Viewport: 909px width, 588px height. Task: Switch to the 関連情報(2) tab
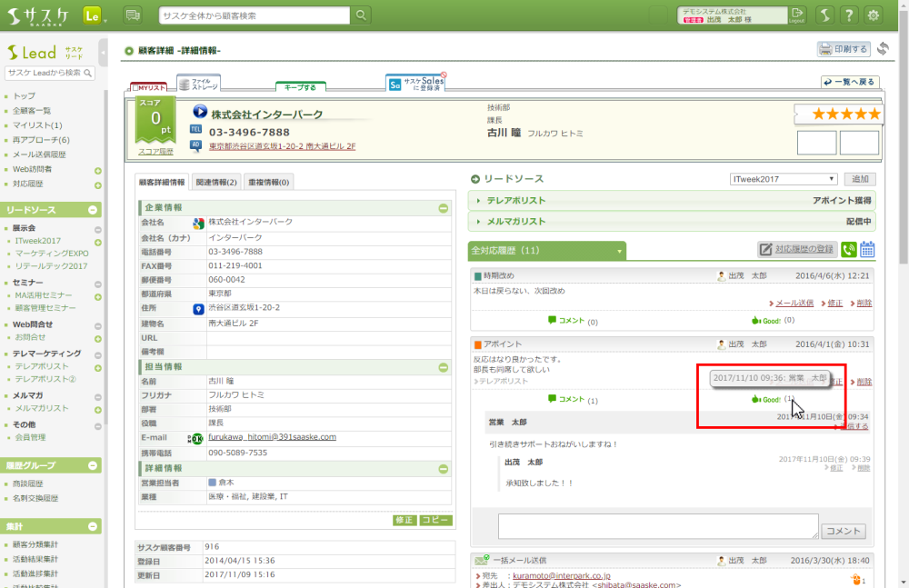tap(216, 182)
